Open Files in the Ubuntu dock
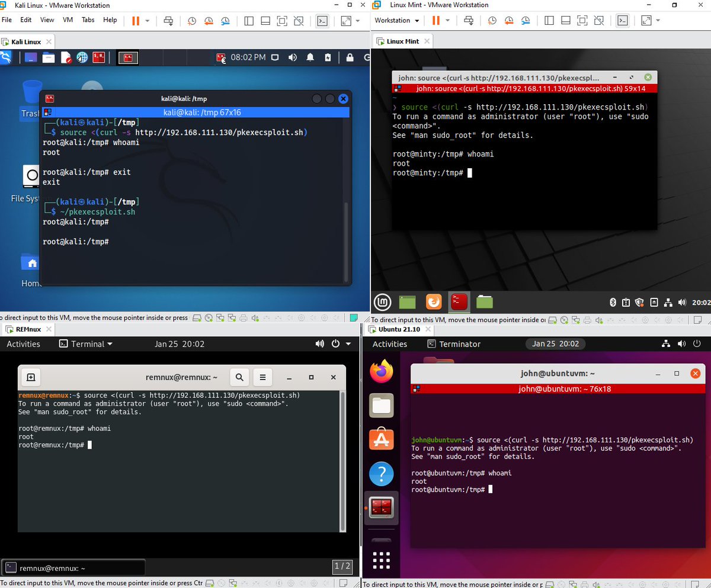The height and width of the screenshot is (588, 711). tap(382, 406)
